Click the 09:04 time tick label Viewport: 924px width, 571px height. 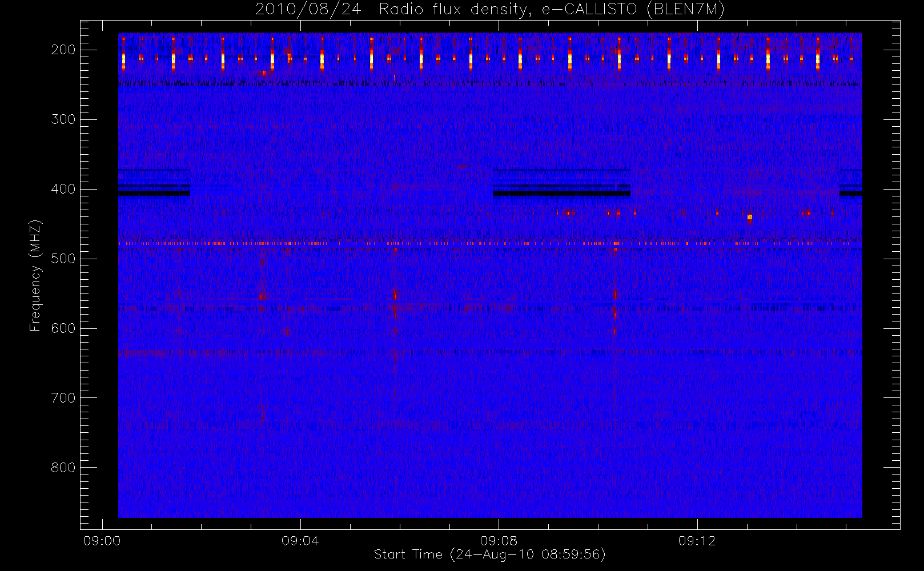coord(300,541)
